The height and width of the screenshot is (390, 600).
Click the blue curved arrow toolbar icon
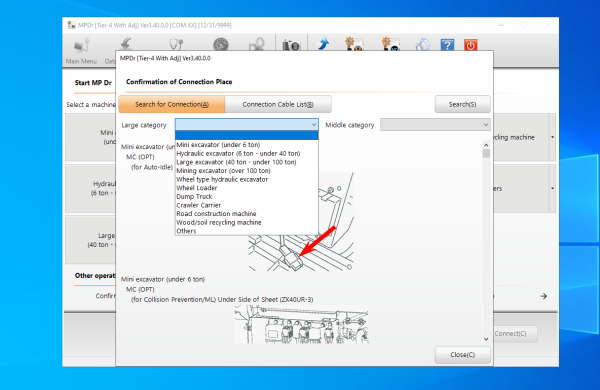[x=323, y=44]
